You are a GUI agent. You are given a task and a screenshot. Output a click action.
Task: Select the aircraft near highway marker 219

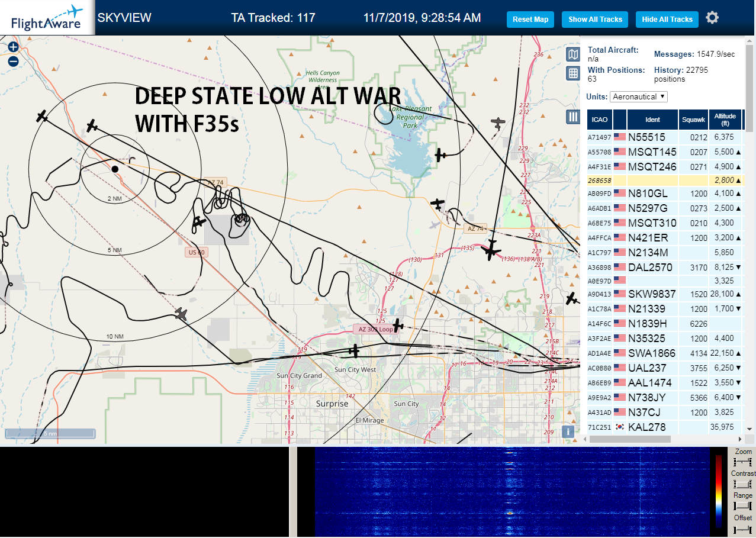coord(571,299)
